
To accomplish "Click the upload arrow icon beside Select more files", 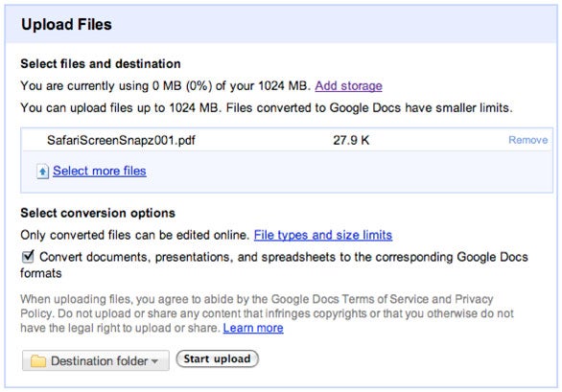I will (42, 172).
